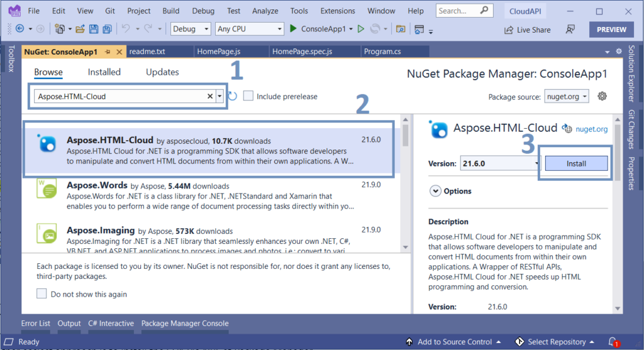Click the Open File folder icon
The width and height of the screenshot is (644, 350).
click(80, 29)
